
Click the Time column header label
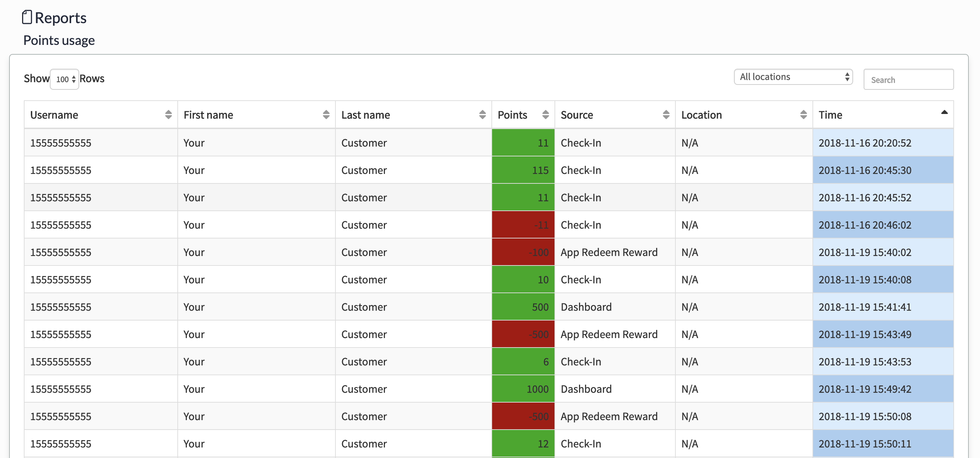click(x=830, y=115)
